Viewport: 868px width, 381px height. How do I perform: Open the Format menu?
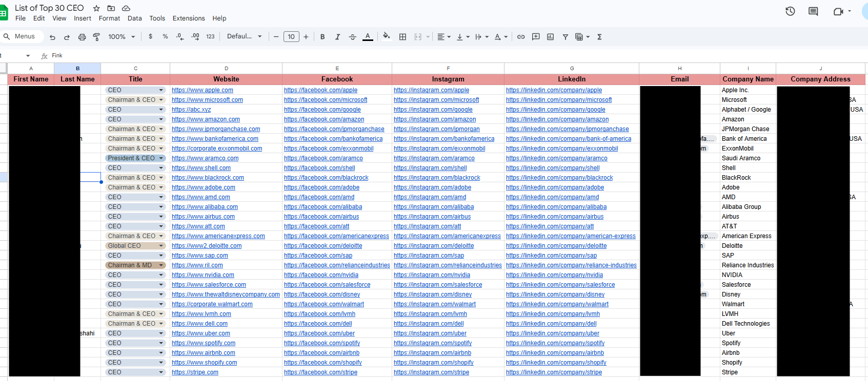[x=109, y=18]
